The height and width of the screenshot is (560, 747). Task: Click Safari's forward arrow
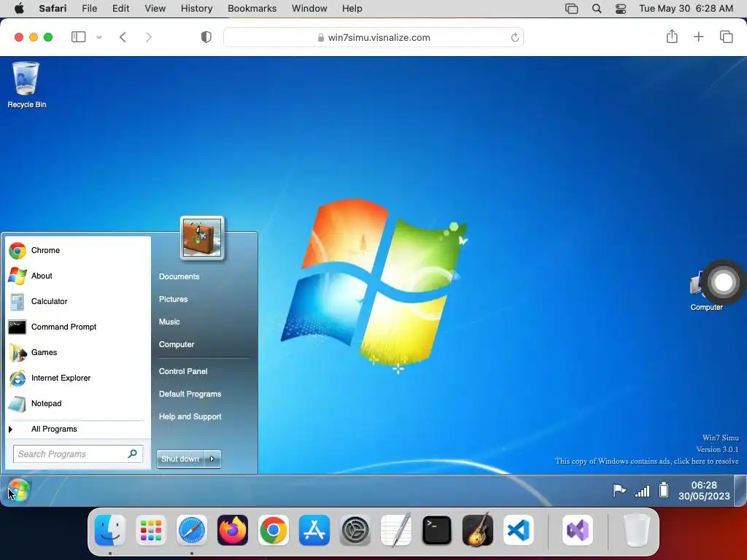[x=148, y=37]
